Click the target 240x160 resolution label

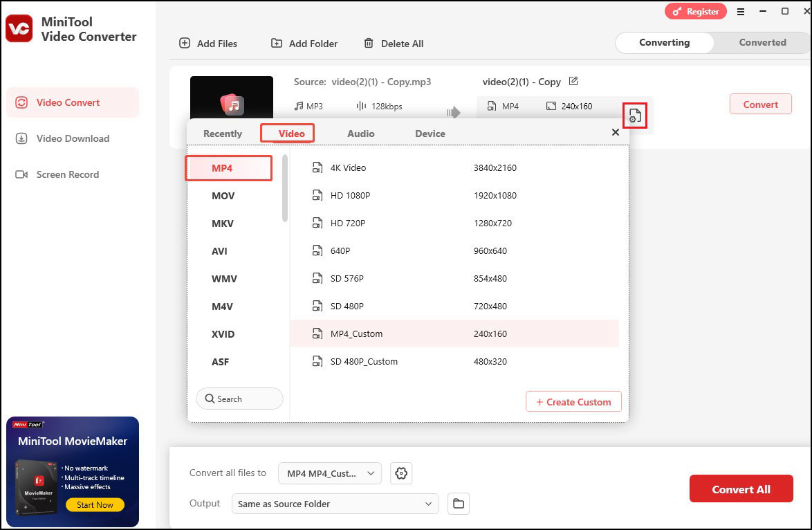coord(577,106)
